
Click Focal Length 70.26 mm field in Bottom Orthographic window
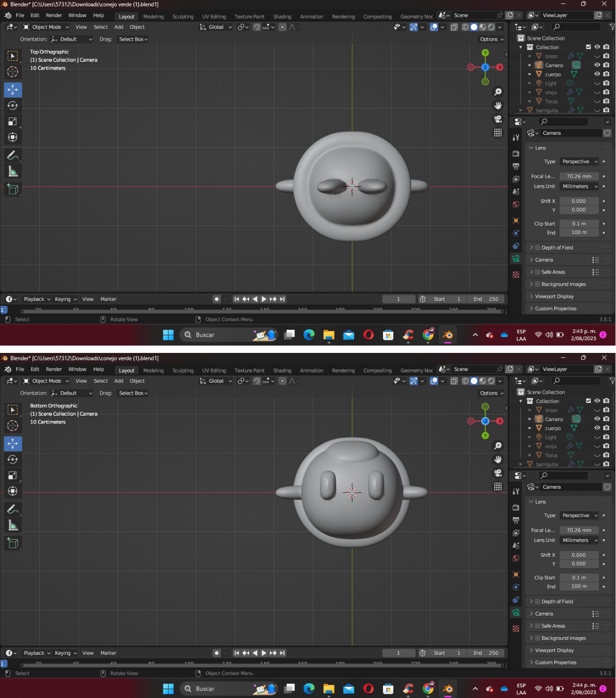point(579,530)
